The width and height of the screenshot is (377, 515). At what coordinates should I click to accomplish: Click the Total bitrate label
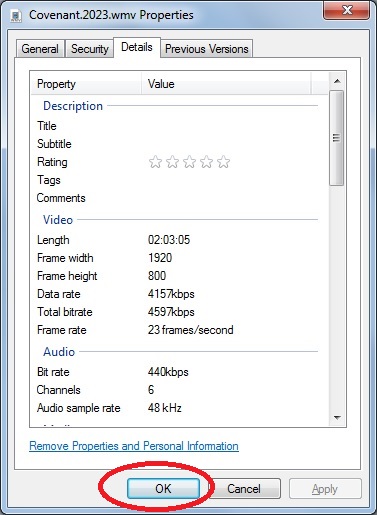pos(65,312)
